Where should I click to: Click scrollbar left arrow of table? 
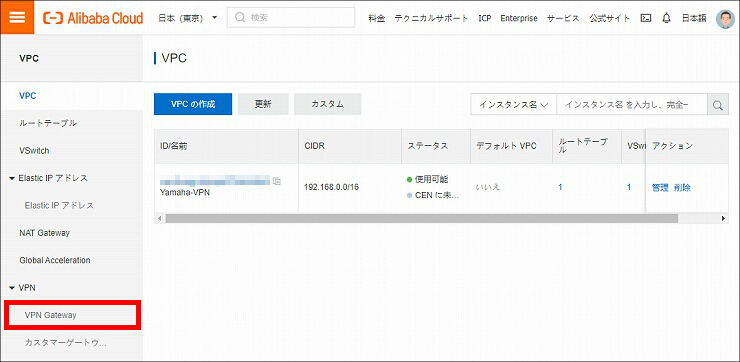pyautogui.click(x=159, y=219)
